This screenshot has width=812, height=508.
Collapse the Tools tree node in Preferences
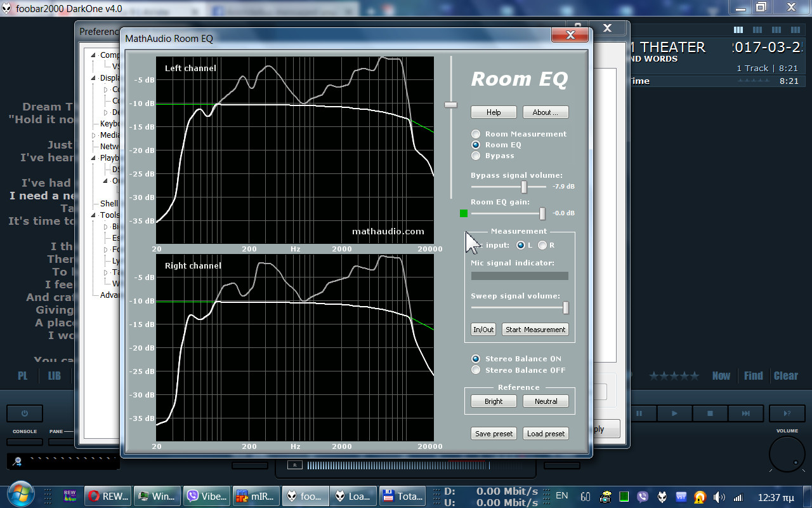coord(94,215)
